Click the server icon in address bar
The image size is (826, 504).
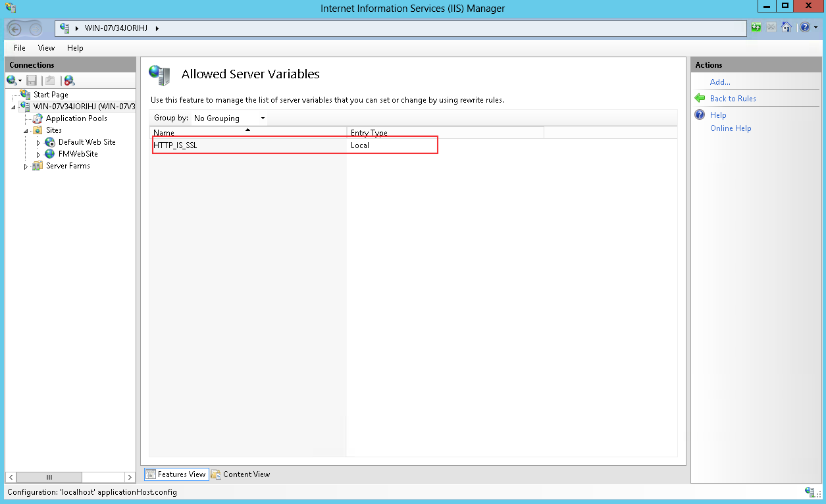point(65,28)
